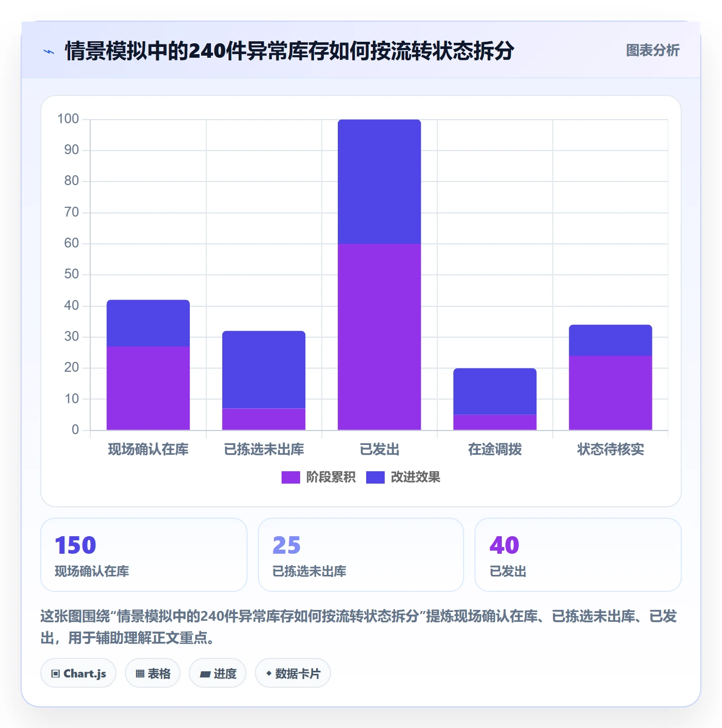Click the 数据卡片 chip diamond icon
This screenshot has width=722, height=728.
point(269,673)
